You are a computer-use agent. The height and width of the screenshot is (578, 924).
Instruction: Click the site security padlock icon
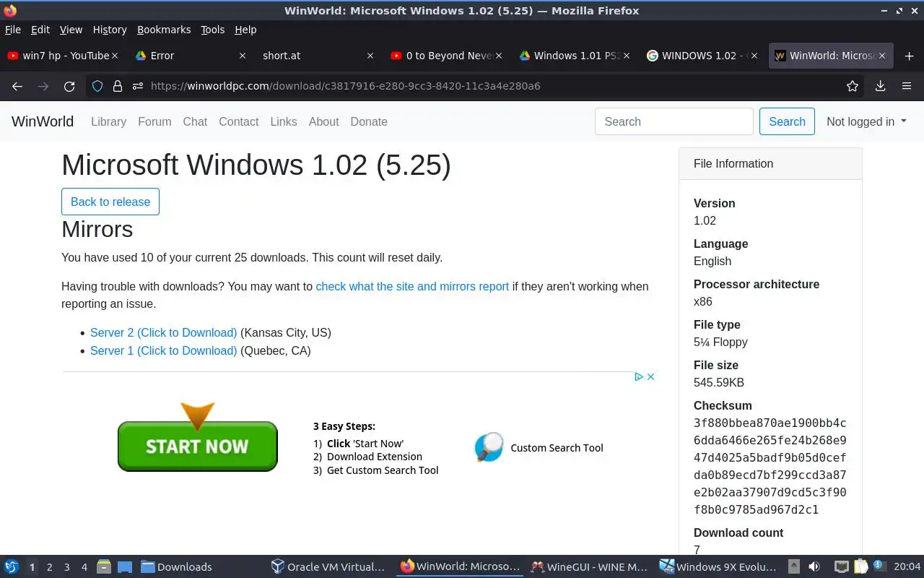[118, 86]
